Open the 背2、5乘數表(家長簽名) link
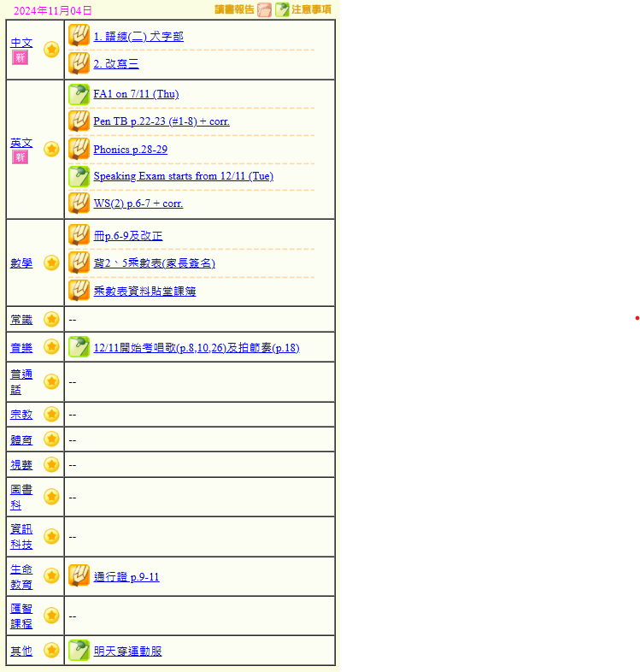This screenshot has height=672, width=640. (154, 263)
